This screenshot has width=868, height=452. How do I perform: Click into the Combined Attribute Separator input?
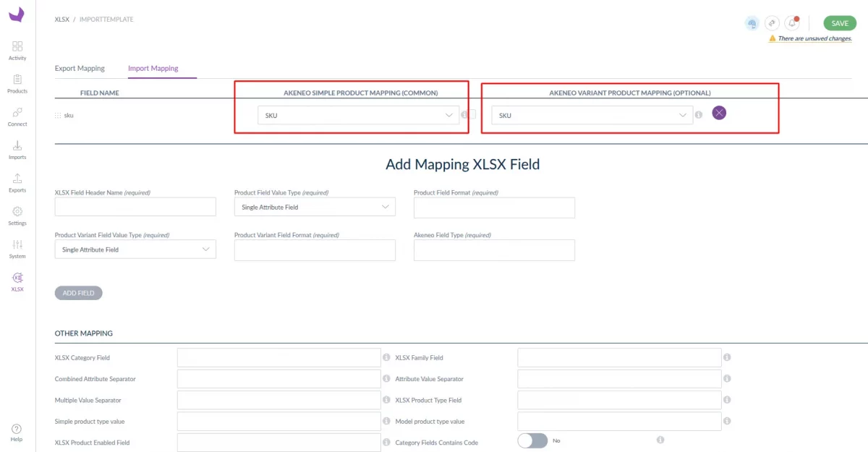pyautogui.click(x=279, y=378)
